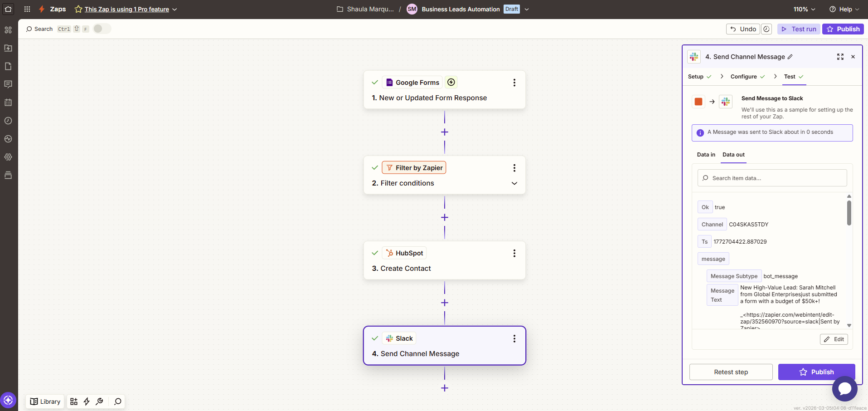Toggle the switch next to Search
This screenshot has height=411, width=868.
[x=102, y=29]
